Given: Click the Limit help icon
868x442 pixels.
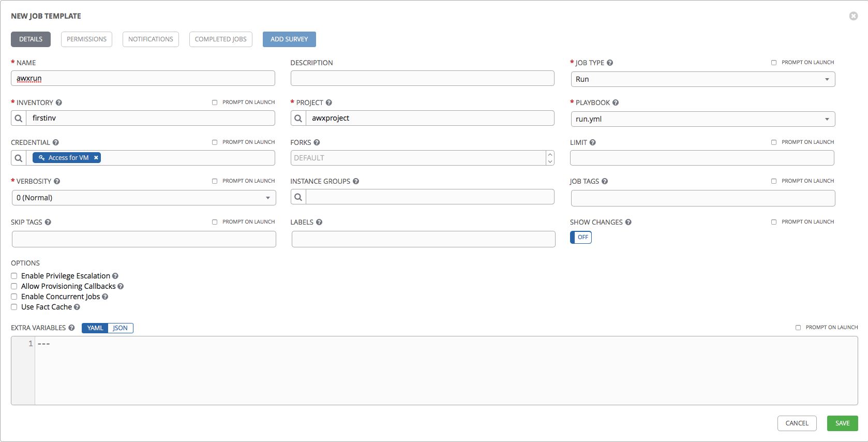Looking at the screenshot, I should pos(593,142).
